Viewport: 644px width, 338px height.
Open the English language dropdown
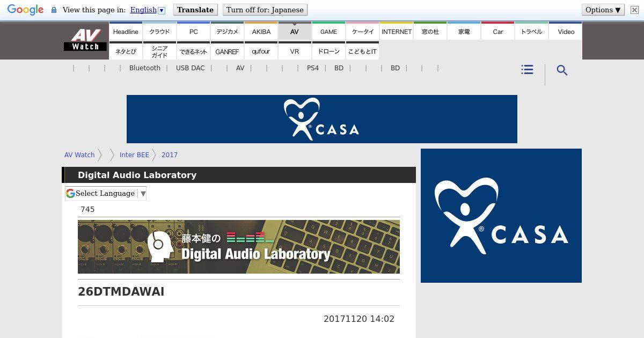point(148,10)
